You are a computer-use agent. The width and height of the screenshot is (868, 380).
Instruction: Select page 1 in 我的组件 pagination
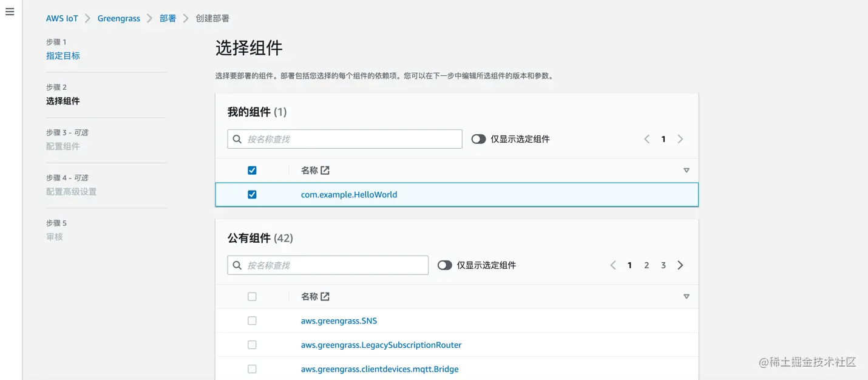[x=663, y=139]
